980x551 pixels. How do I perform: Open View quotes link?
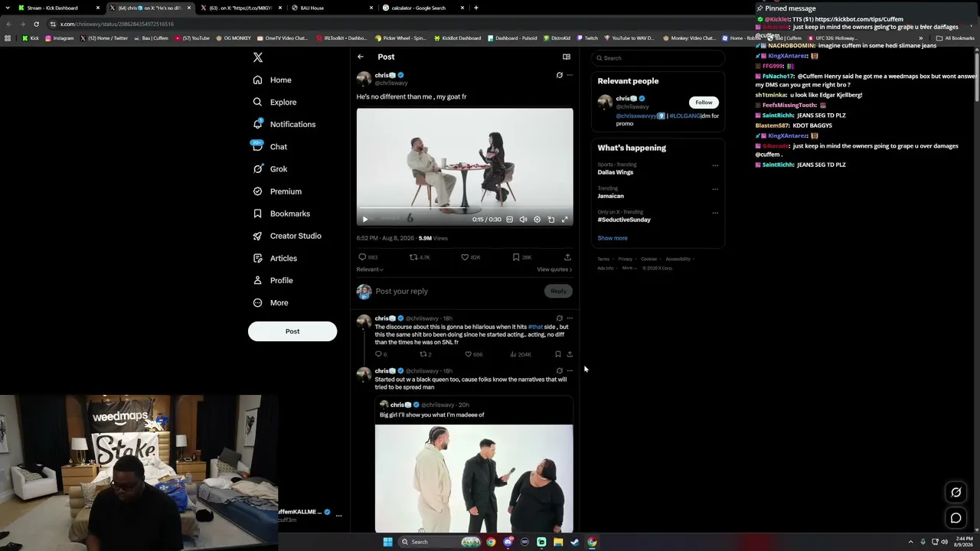pyautogui.click(x=554, y=269)
